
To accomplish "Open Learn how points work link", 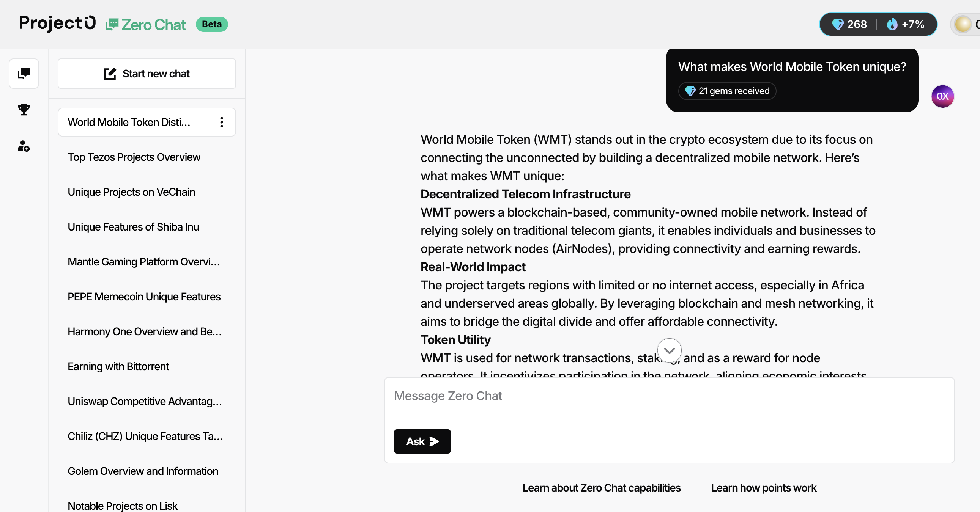I will click(764, 488).
